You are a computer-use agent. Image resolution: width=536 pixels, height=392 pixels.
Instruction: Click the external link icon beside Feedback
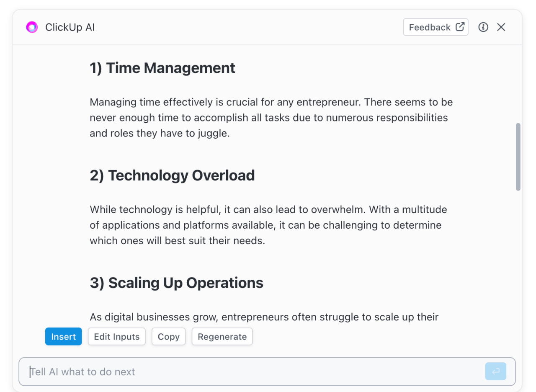tap(460, 27)
